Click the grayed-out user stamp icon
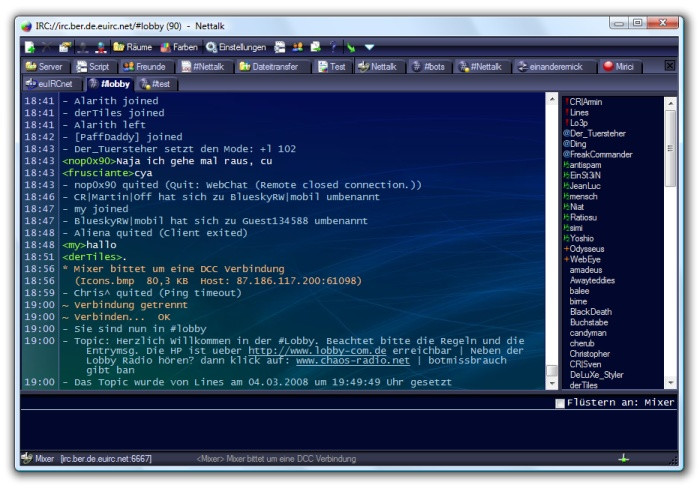Screen dimensions: 700x488 [83, 47]
